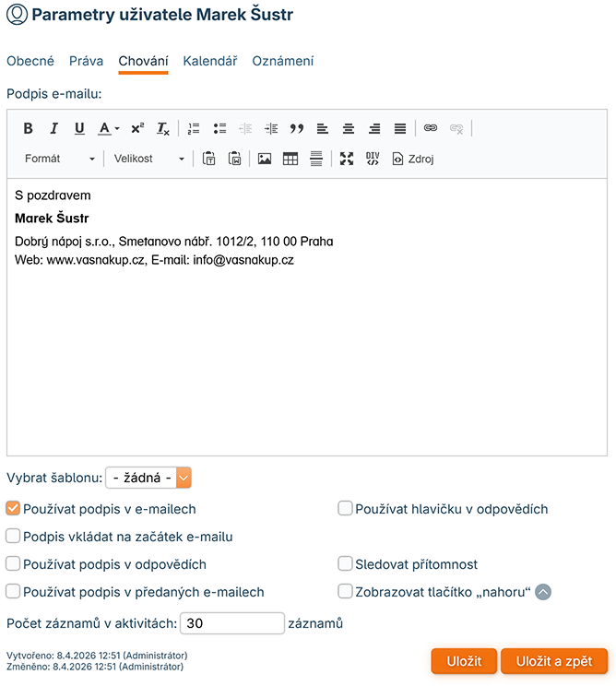Insert an image into signature
Screen dimensions: 616x686
pos(265,159)
